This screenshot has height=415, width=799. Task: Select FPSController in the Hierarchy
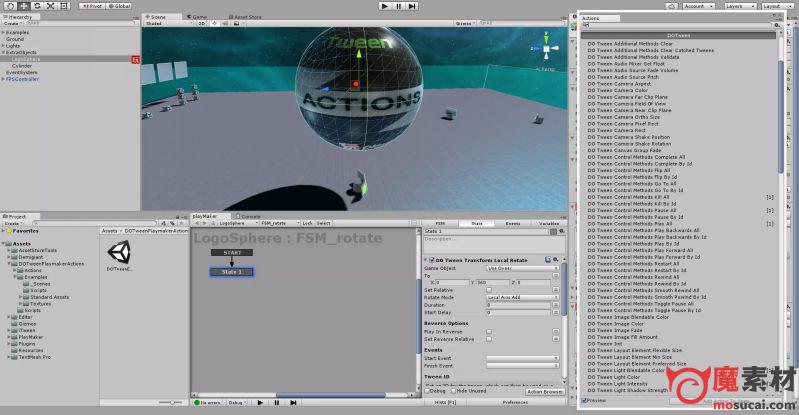pos(22,79)
